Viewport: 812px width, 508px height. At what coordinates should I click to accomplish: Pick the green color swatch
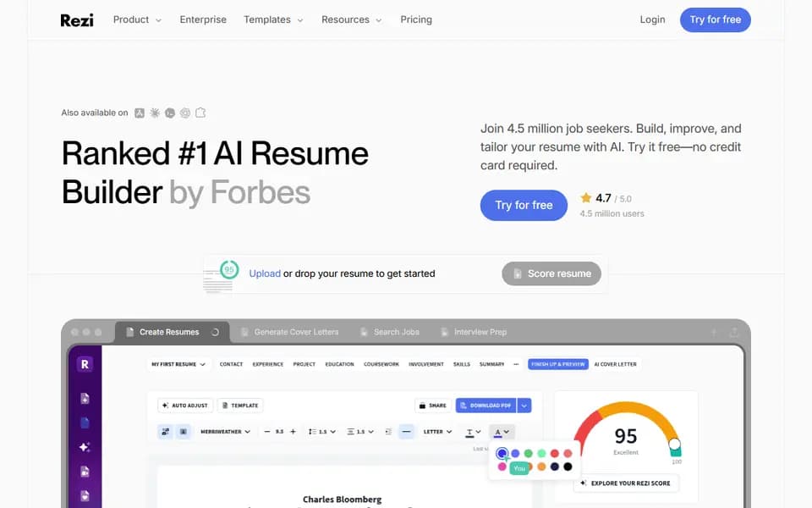point(528,454)
